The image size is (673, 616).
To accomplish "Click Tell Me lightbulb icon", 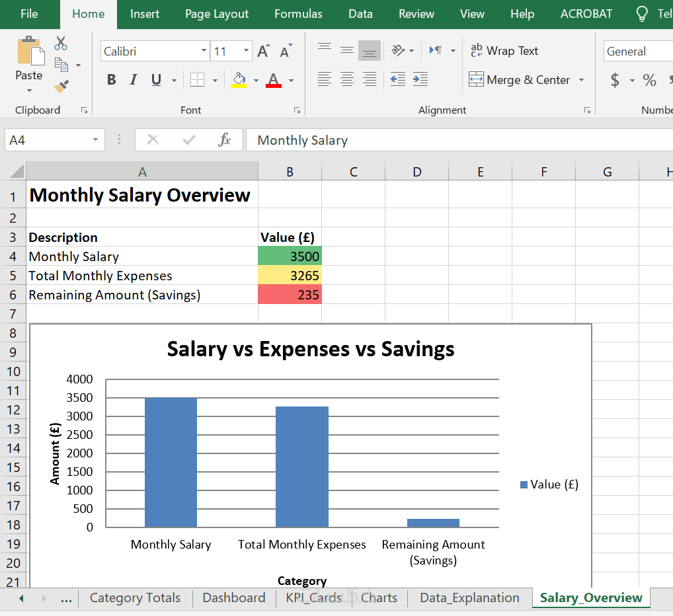I will (x=642, y=14).
